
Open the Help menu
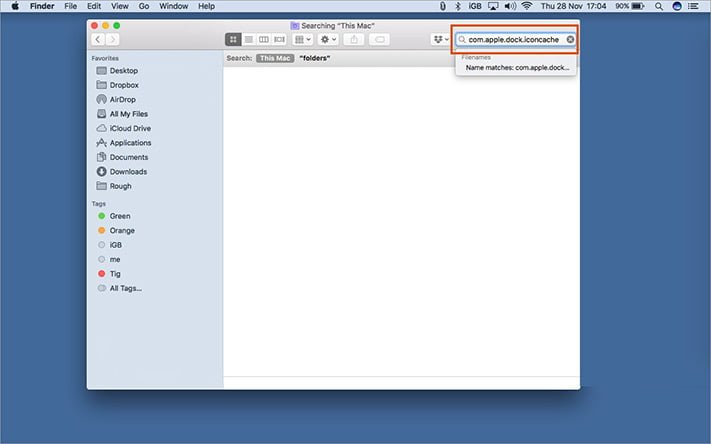206,6
